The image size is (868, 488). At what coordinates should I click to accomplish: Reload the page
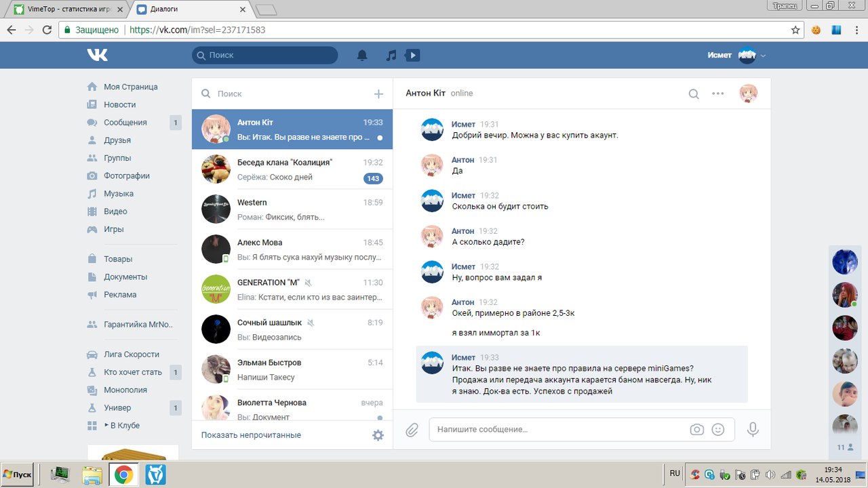47,30
